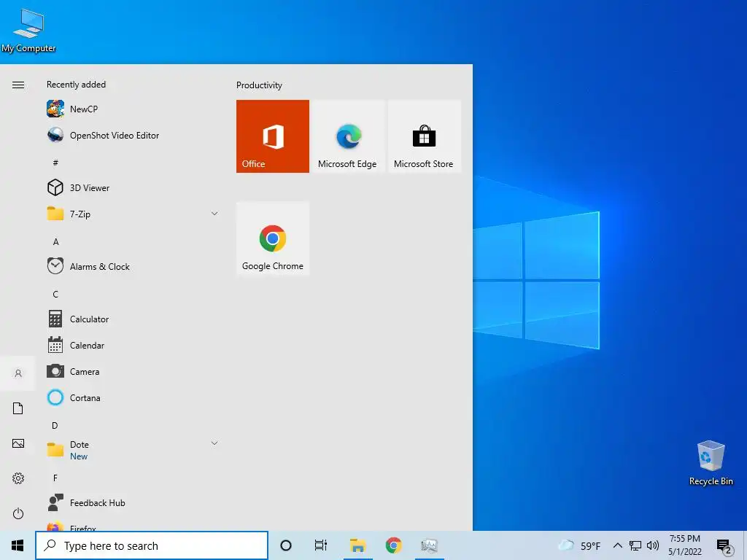747x560 pixels.
Task: Open user account options in Start sidebar
Action: point(18,373)
